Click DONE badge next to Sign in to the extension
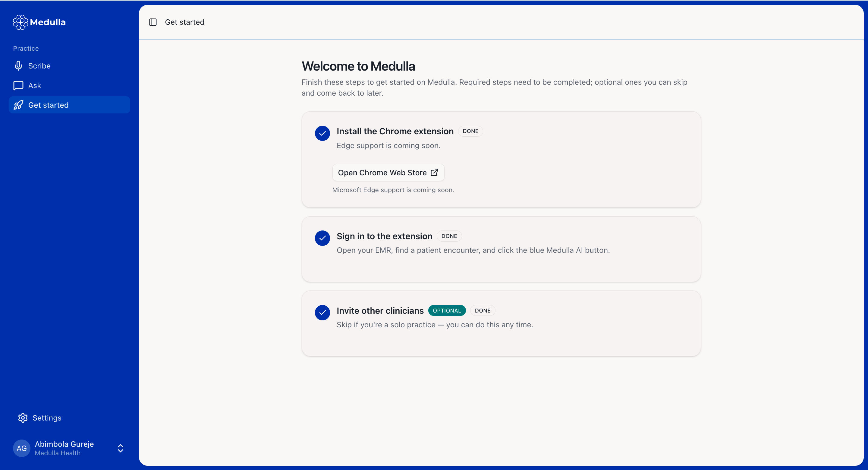Image resolution: width=868 pixels, height=470 pixels. coord(449,236)
